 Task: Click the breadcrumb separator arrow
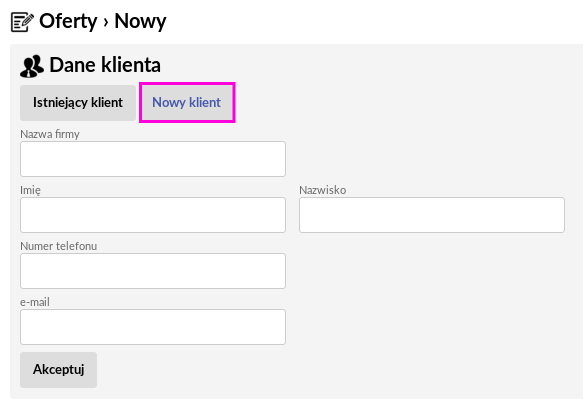click(106, 22)
